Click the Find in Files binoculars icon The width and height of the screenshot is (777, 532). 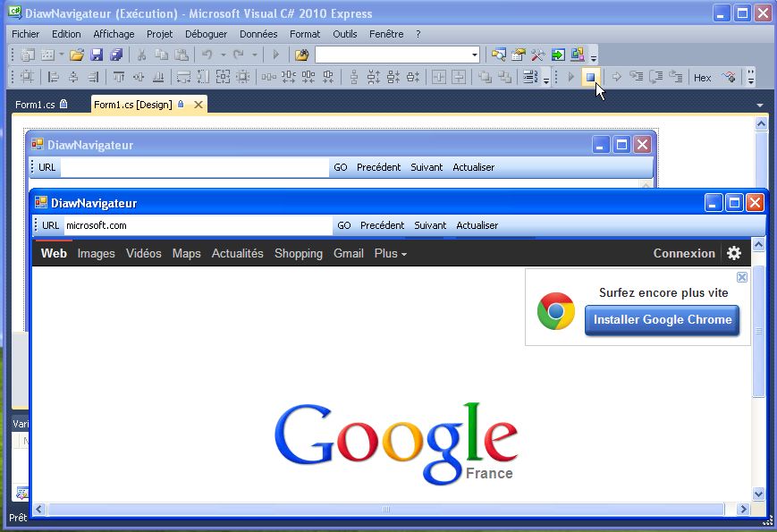(x=302, y=55)
